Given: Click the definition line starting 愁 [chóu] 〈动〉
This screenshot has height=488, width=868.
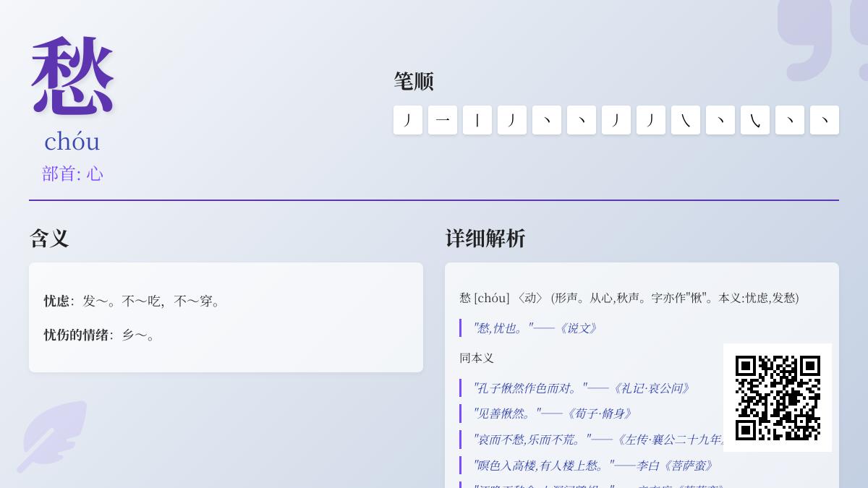Looking at the screenshot, I should [629, 298].
